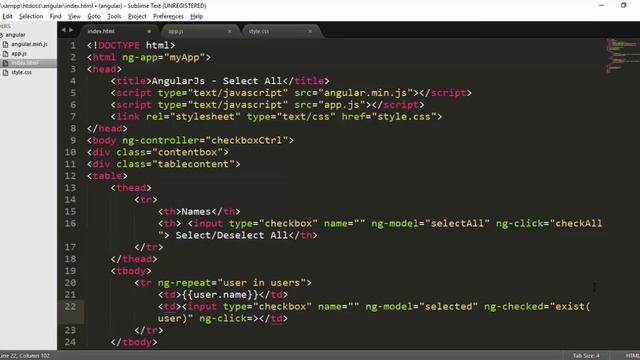Click "selectAll" ng-model value on line 16

pos(457,223)
